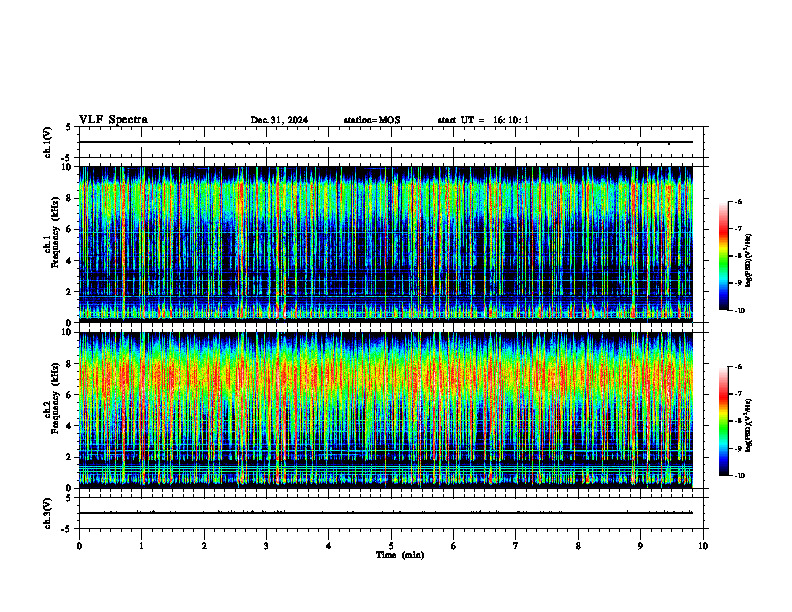Click time axis tick label "3"
The image size is (792, 612).
266,546
